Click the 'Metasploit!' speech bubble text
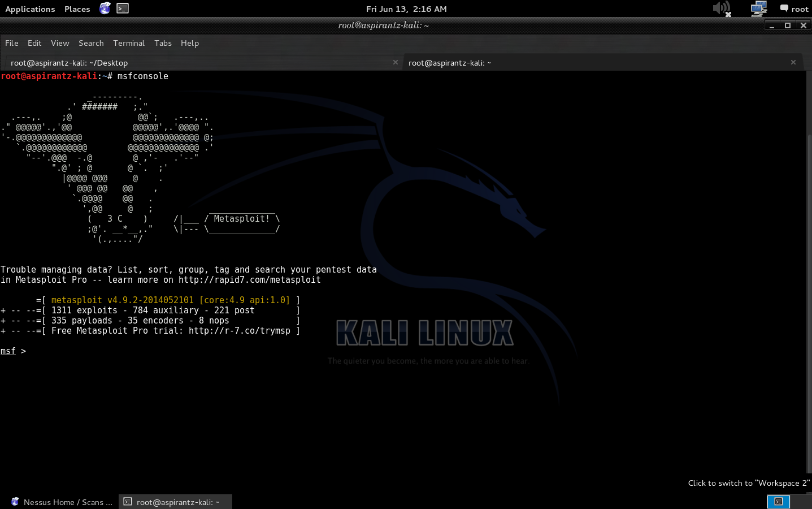The width and height of the screenshot is (812, 509). coord(242,219)
